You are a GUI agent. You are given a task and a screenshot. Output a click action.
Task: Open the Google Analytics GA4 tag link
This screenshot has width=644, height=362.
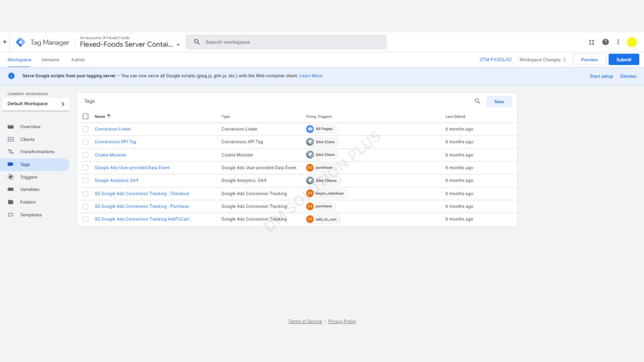(116, 180)
